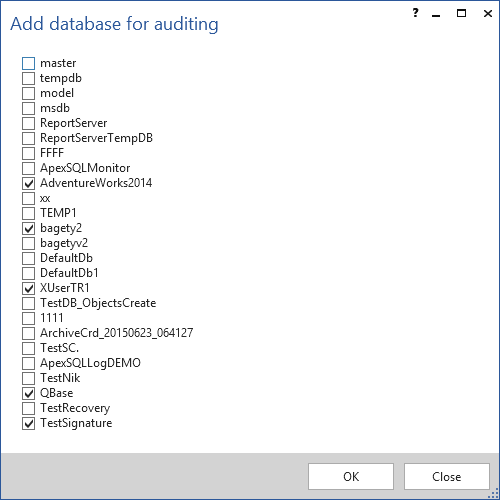The height and width of the screenshot is (500, 500).
Task: Check TestDB_ObjectsCreate database
Action: (28, 303)
